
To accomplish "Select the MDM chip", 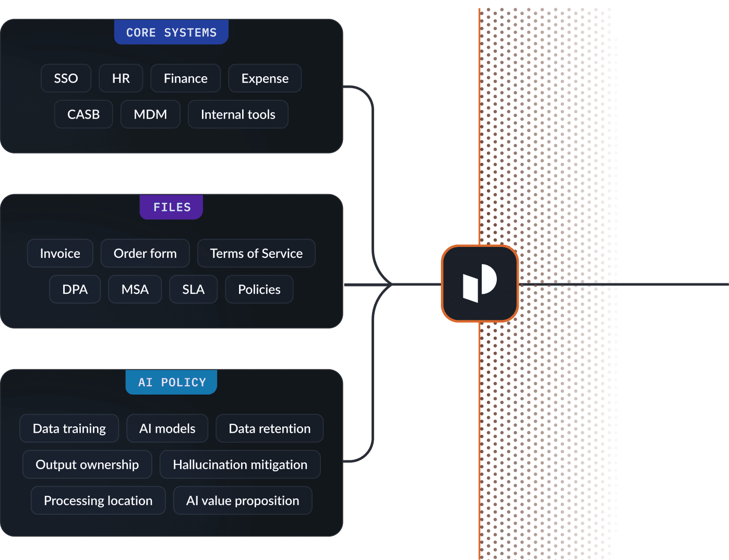I will pyautogui.click(x=150, y=114).
